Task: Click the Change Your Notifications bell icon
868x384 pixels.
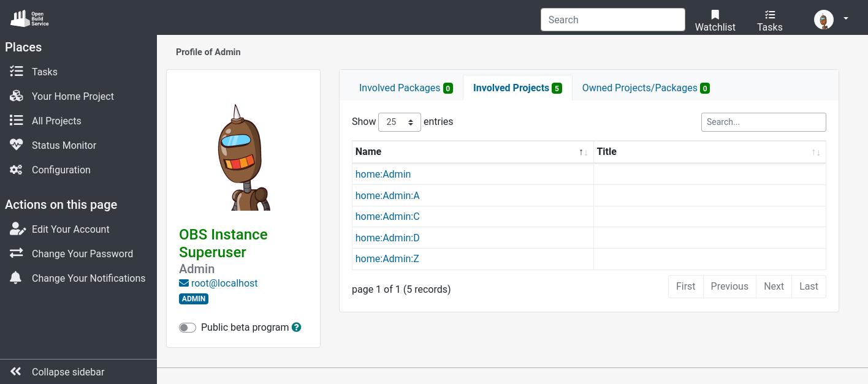Action: coord(16,278)
